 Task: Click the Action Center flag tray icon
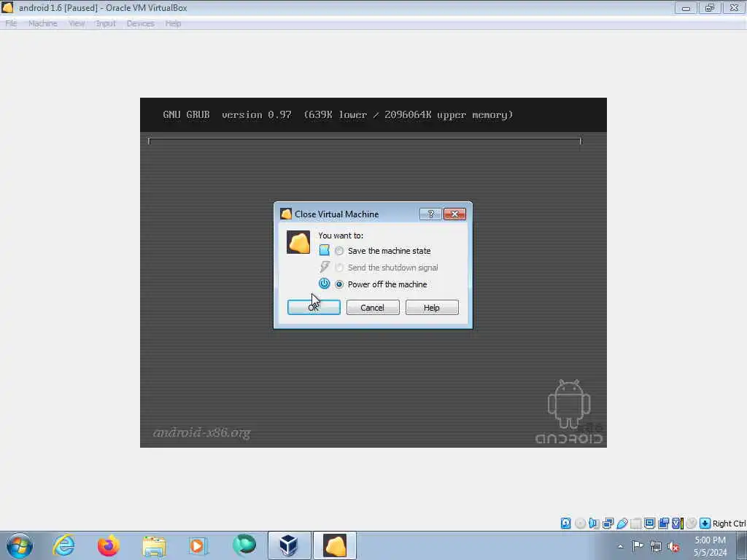[x=638, y=545]
